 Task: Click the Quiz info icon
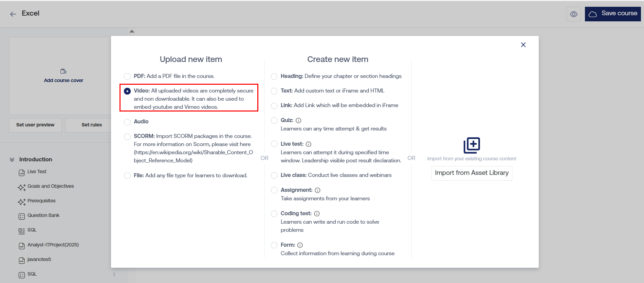(x=298, y=120)
